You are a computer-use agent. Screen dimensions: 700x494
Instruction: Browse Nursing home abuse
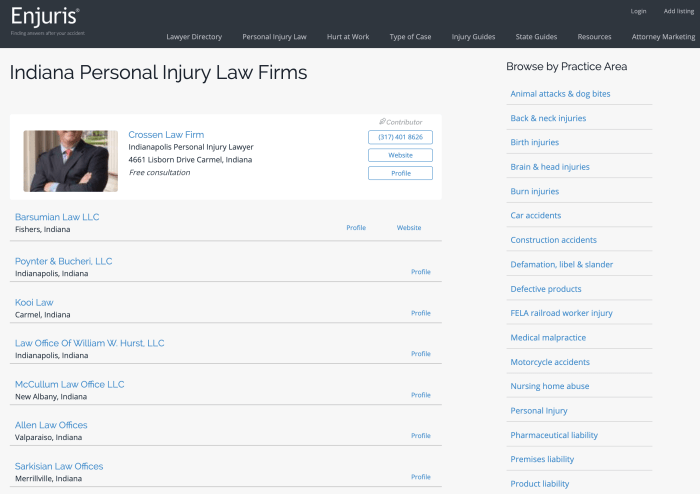pyautogui.click(x=550, y=386)
